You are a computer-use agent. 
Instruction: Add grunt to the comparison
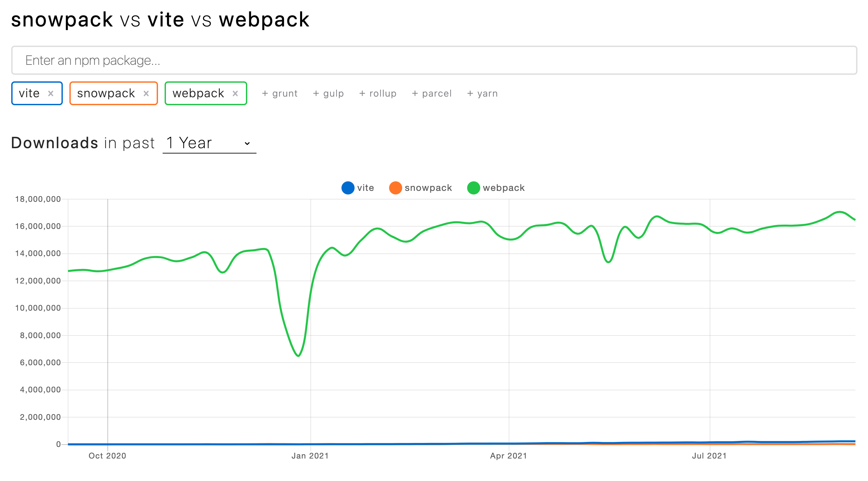pos(280,93)
